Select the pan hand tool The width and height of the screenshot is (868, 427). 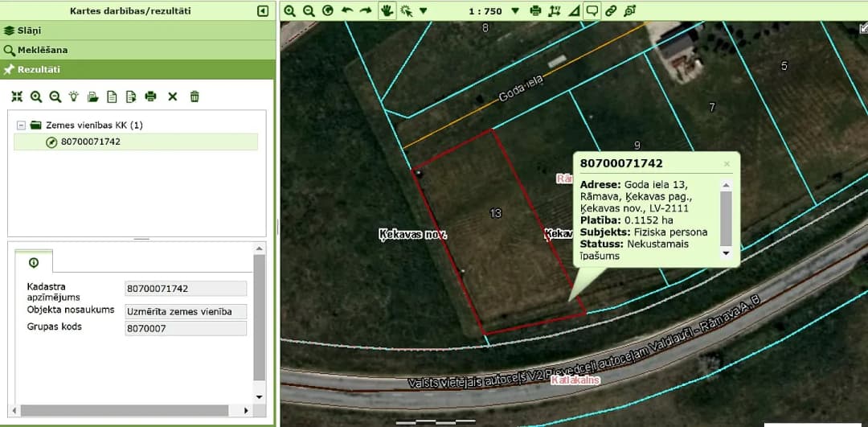387,10
